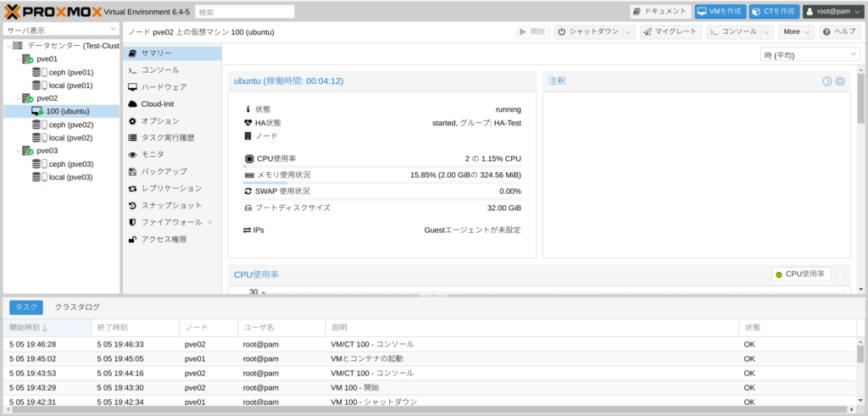868x416 pixels.
Task: Click pve03 server icon in tree
Action: pyautogui.click(x=28, y=151)
